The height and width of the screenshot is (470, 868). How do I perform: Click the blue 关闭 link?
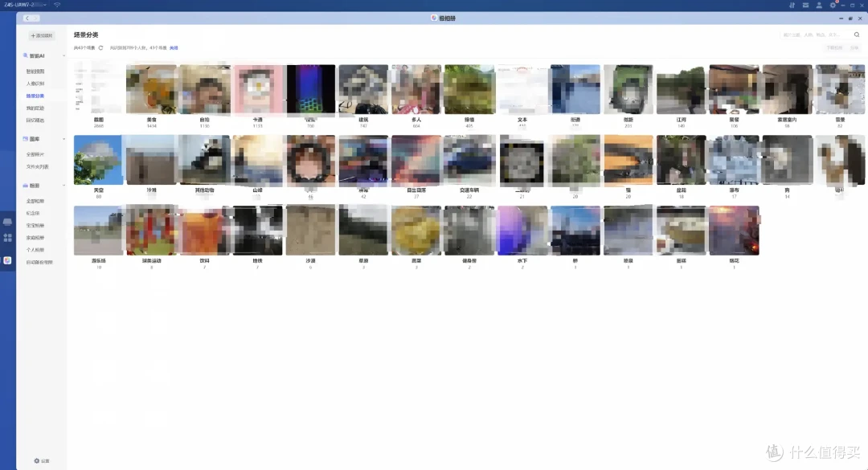click(174, 48)
